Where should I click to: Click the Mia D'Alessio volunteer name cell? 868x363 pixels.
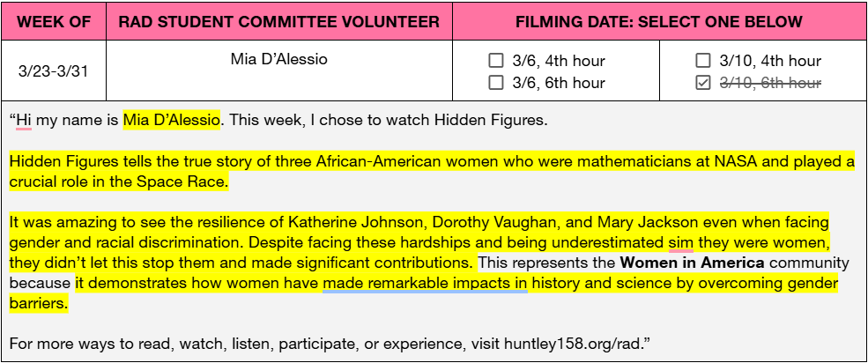(278, 60)
